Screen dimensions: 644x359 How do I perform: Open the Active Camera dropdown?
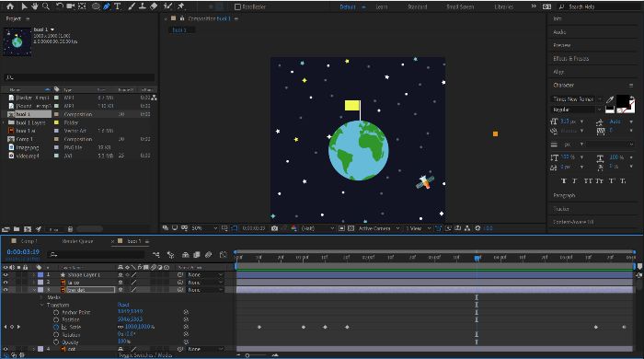coord(379,228)
